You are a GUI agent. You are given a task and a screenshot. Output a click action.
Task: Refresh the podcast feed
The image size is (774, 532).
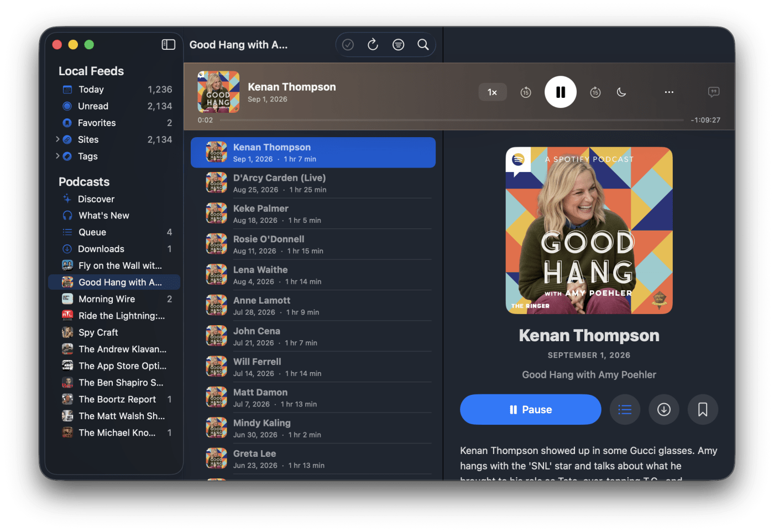[373, 45]
